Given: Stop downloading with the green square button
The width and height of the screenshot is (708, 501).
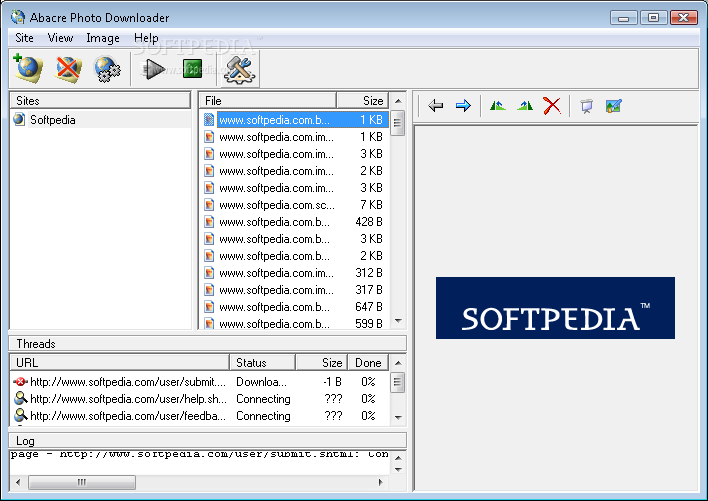Looking at the screenshot, I should tap(192, 69).
